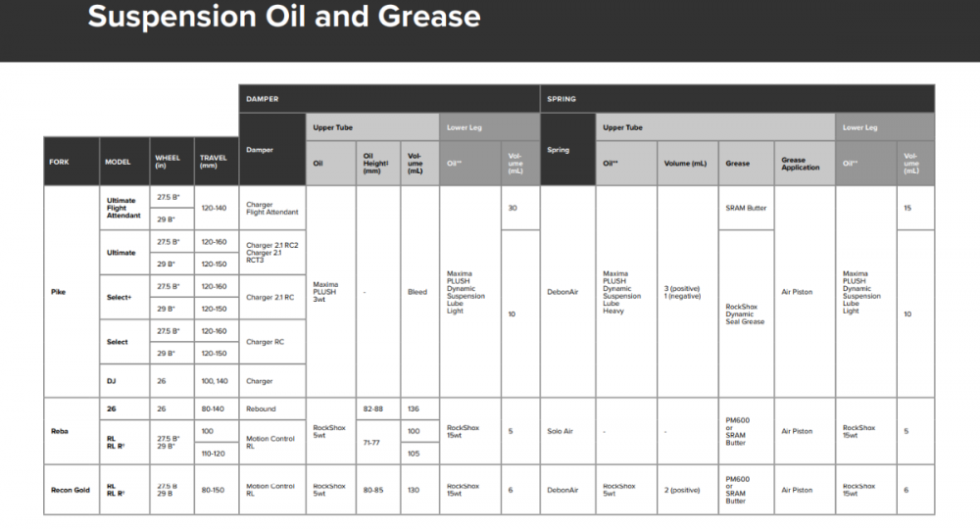980x529 pixels.
Task: Click 'Air Piston' cell in Pike row
Action: pyautogui.click(x=805, y=292)
